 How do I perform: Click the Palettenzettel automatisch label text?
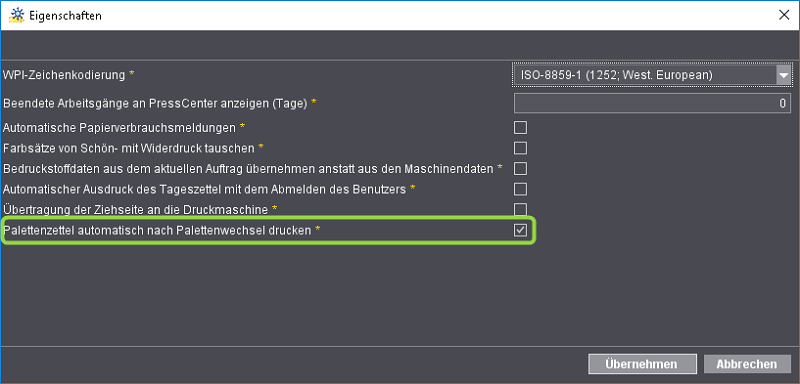tap(157, 231)
